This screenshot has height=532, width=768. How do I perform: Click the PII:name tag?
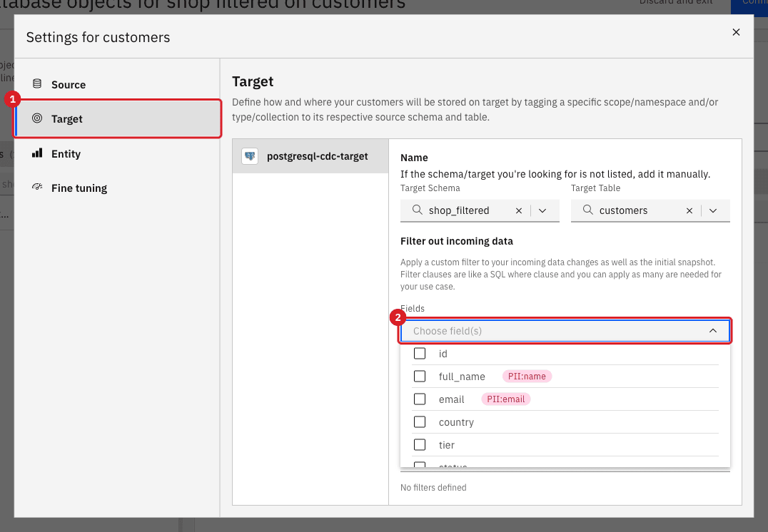coord(527,377)
